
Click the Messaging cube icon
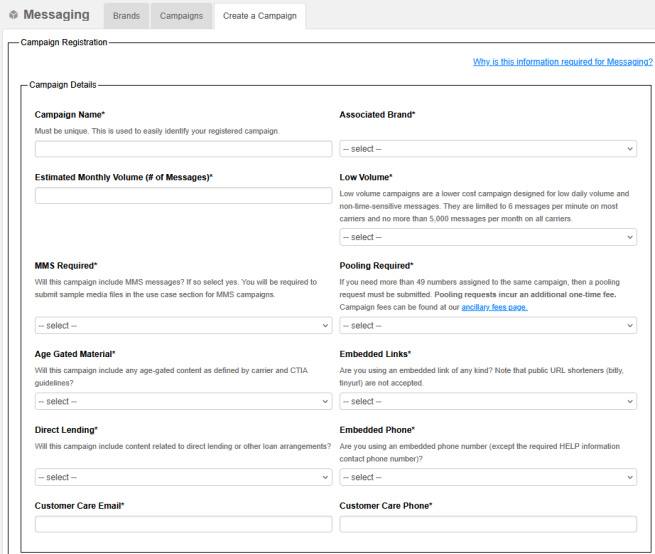click(13, 15)
